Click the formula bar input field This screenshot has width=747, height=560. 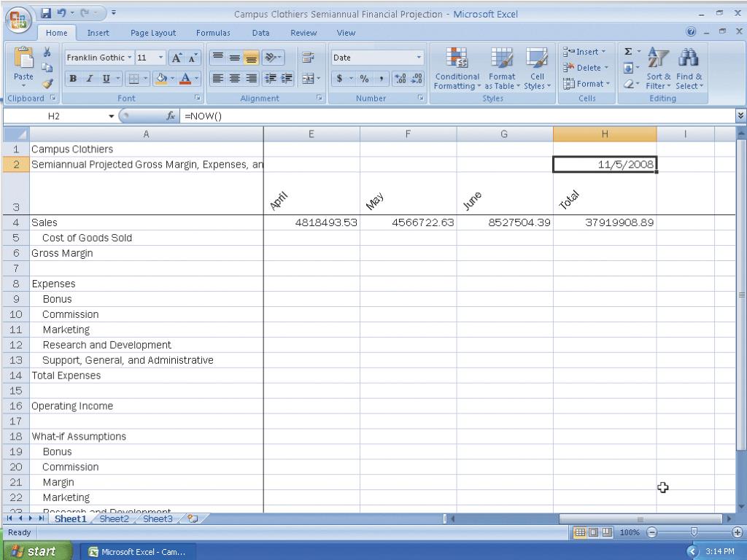pyautogui.click(x=457, y=116)
